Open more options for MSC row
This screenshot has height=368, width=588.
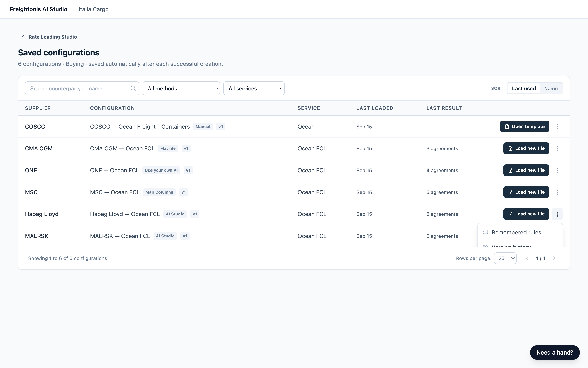(557, 192)
